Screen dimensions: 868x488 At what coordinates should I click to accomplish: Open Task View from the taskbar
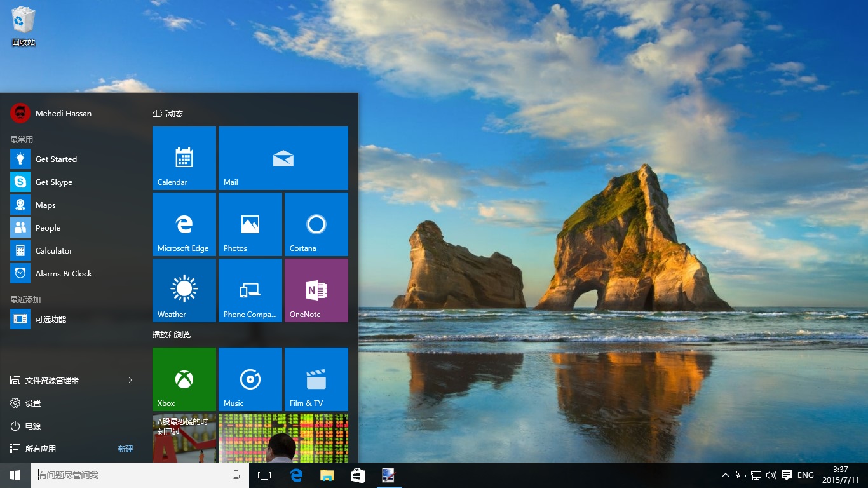pyautogui.click(x=264, y=475)
